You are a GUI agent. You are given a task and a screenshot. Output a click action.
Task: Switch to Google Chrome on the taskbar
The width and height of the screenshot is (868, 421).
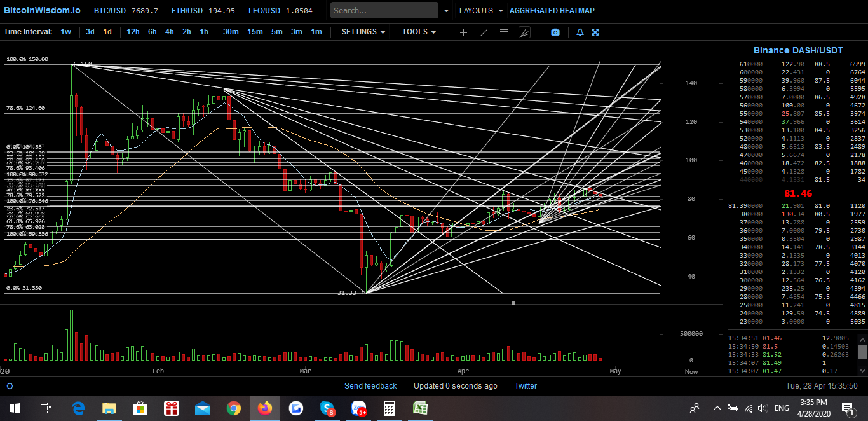[234, 408]
